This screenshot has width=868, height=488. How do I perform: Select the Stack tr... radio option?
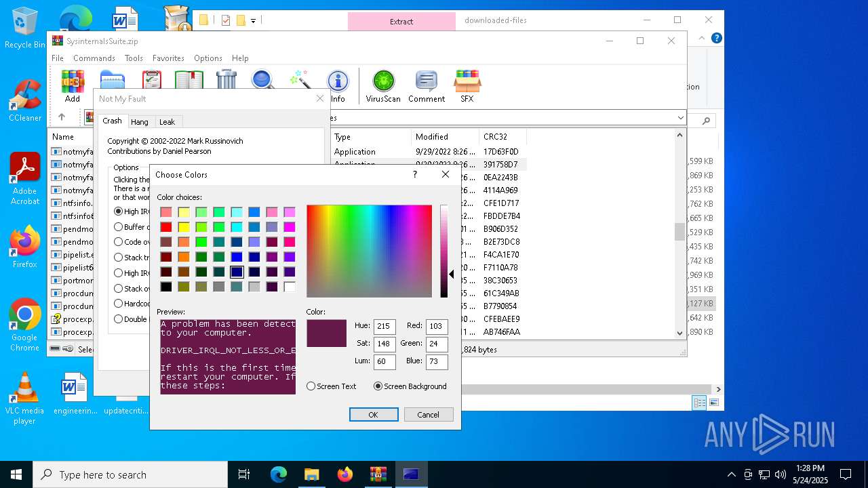(x=119, y=258)
